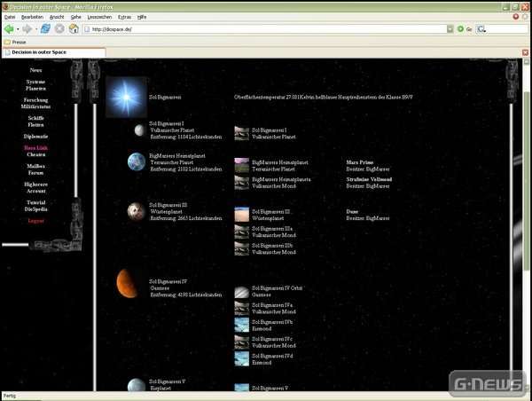Image resolution: width=532 pixels, height=401 pixels.
Task: Click the red Logout link
Action: tap(35, 221)
